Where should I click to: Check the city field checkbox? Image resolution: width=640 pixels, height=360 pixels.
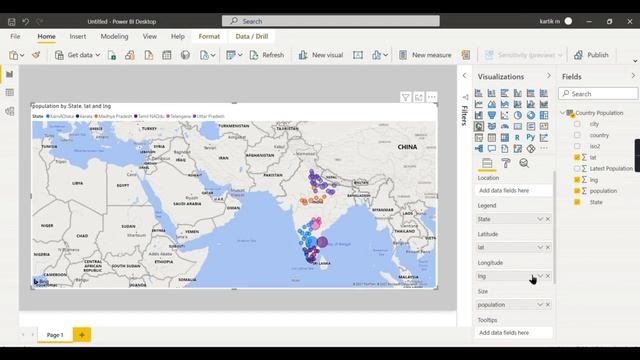click(577, 124)
